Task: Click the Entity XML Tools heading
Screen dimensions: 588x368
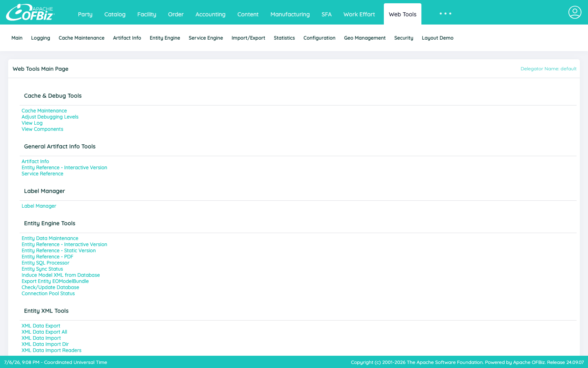Action: [x=46, y=311]
